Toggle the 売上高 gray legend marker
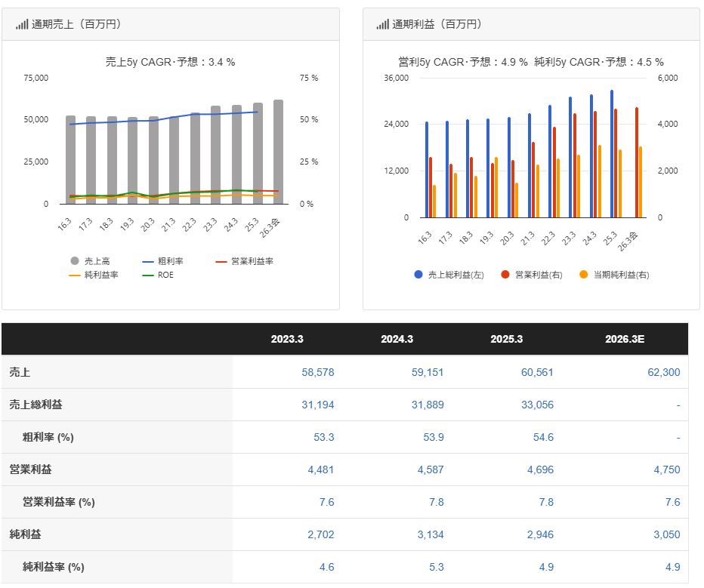704x588 pixels. 75,261
